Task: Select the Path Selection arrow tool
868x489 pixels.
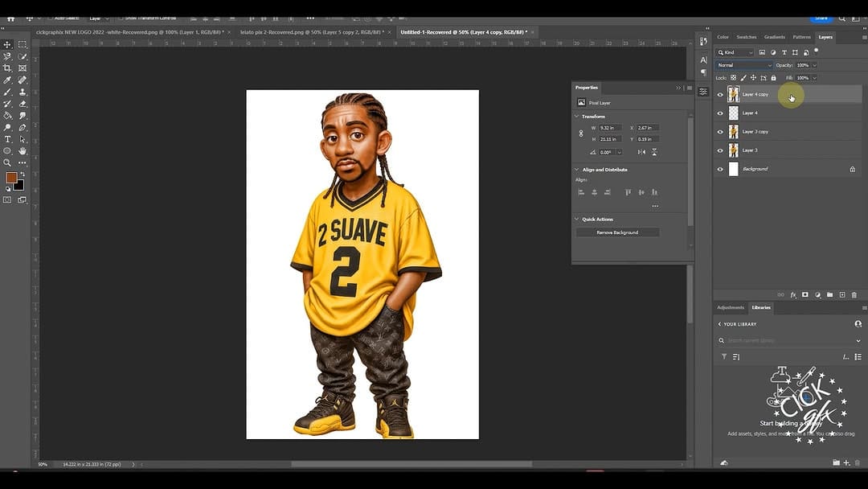Action: [x=23, y=139]
